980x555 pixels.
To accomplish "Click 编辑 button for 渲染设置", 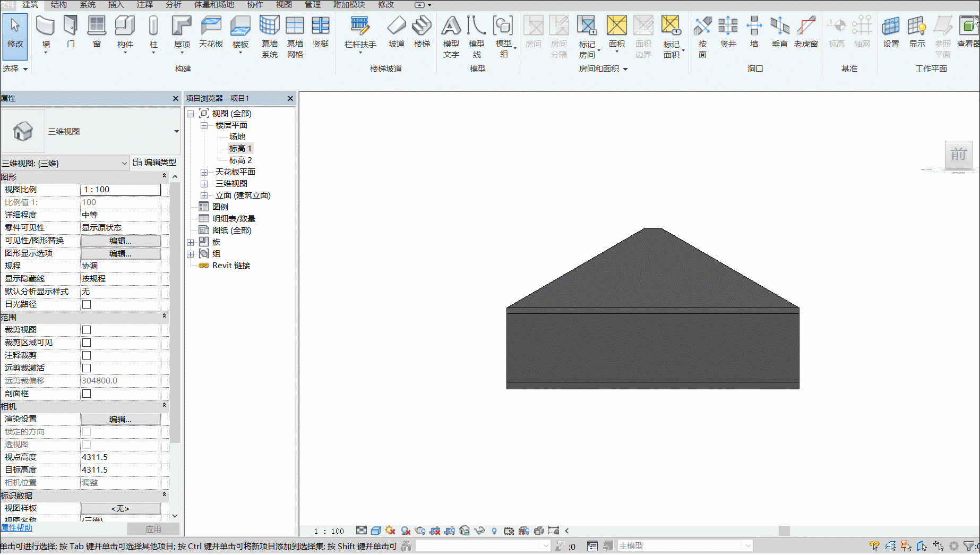I will (121, 419).
